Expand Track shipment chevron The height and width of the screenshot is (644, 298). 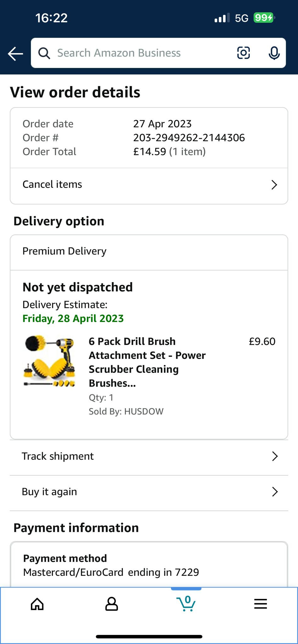275,456
